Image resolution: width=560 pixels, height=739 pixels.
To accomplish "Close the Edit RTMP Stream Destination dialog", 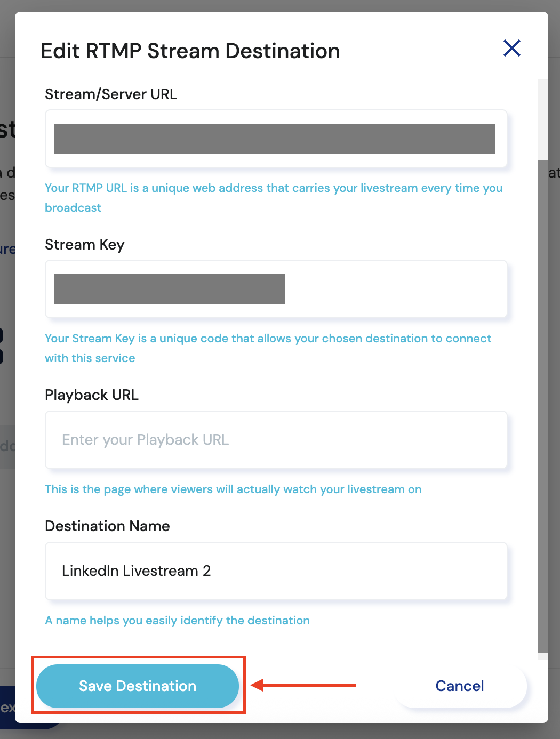I will point(512,49).
